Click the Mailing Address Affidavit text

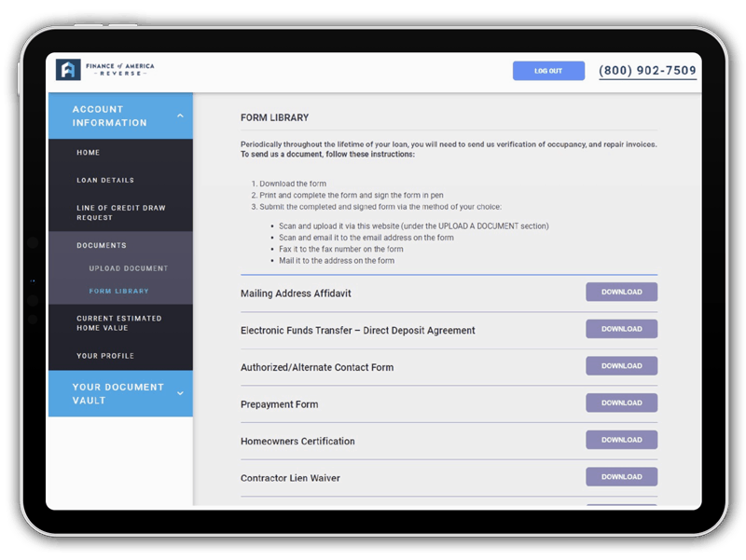coord(296,294)
